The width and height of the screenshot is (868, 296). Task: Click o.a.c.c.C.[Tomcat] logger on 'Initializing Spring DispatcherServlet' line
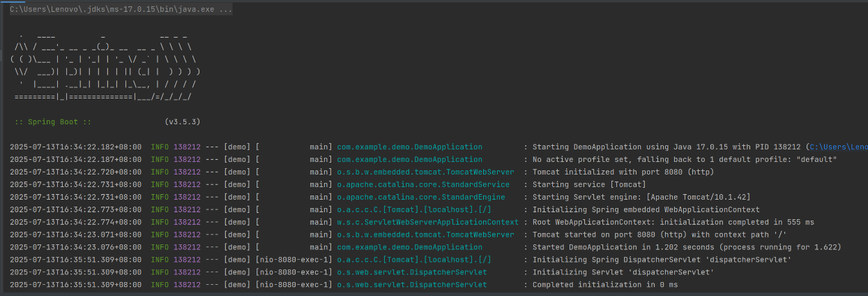[x=414, y=260]
